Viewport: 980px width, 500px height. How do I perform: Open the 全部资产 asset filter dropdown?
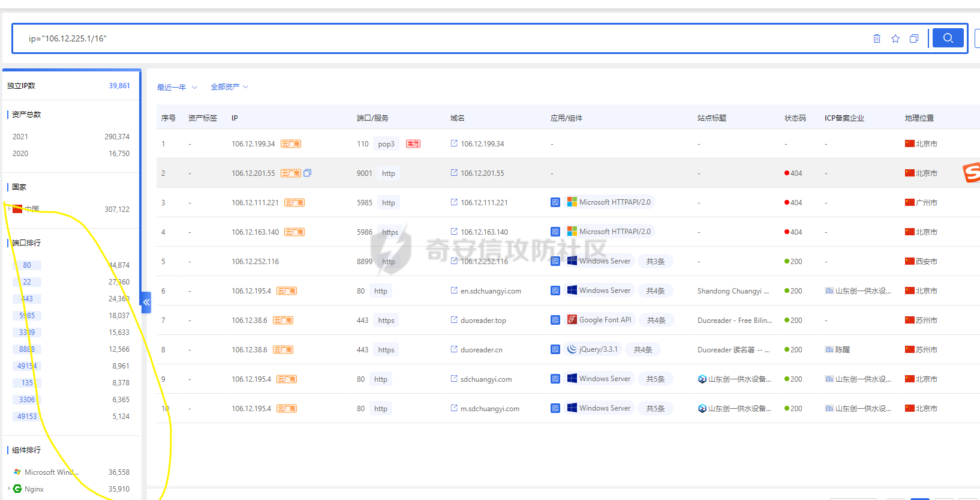(x=229, y=87)
